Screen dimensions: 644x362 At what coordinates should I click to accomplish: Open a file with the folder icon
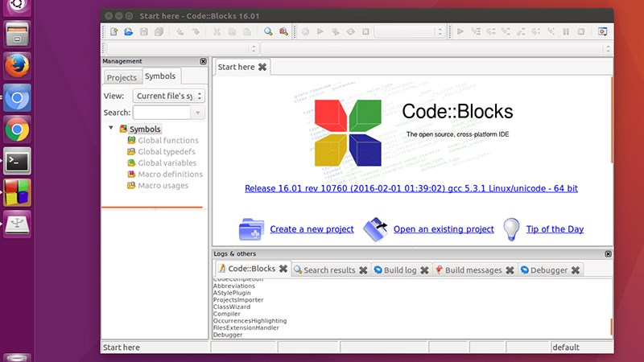(129, 31)
